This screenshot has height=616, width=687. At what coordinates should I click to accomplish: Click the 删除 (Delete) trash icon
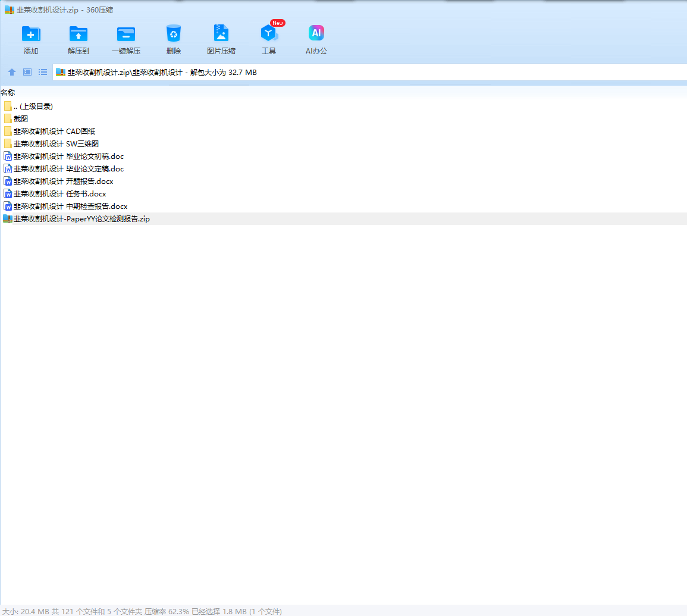pyautogui.click(x=174, y=34)
